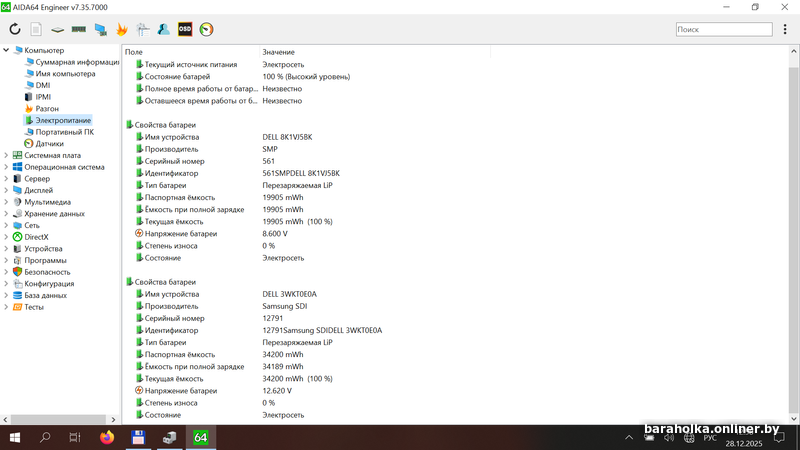Viewport: 800px width, 450px height.
Task: Open the volume tray icon
Action: 669,438
